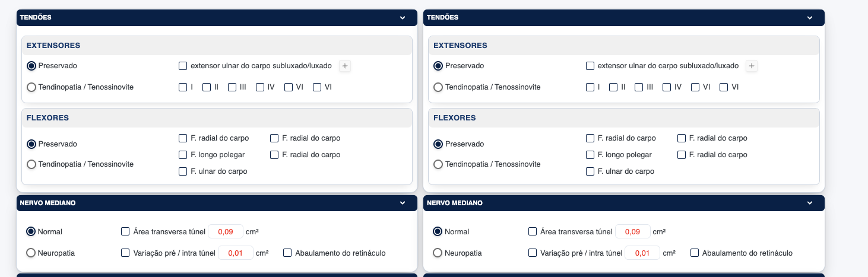Collapse the right Nervo Mediano section chevron
868x277 pixels.
(809, 203)
